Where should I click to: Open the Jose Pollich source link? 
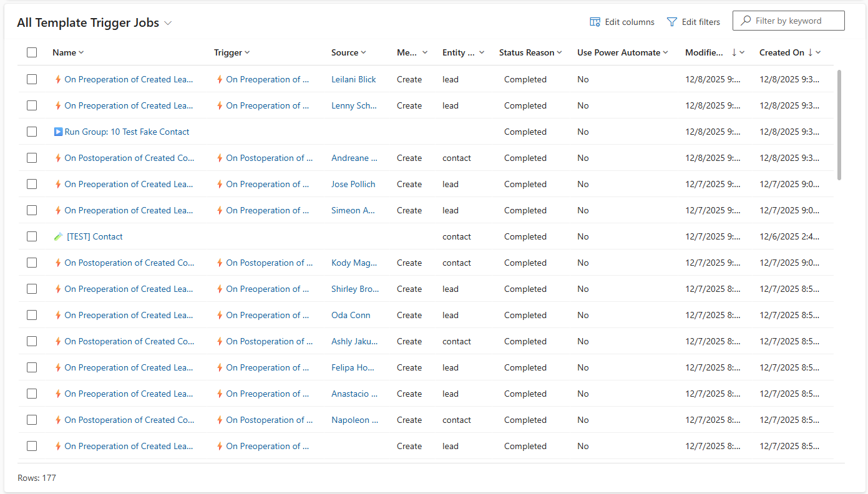click(353, 184)
